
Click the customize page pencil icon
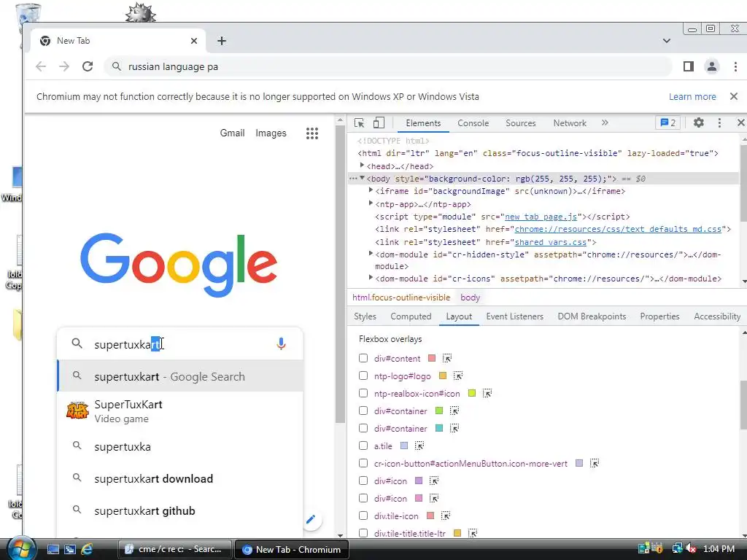(311, 519)
